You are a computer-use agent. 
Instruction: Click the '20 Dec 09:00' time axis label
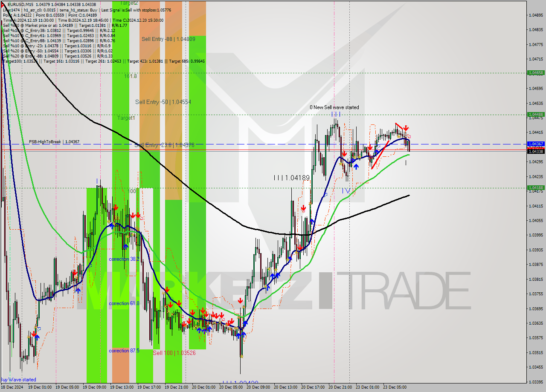(258, 387)
